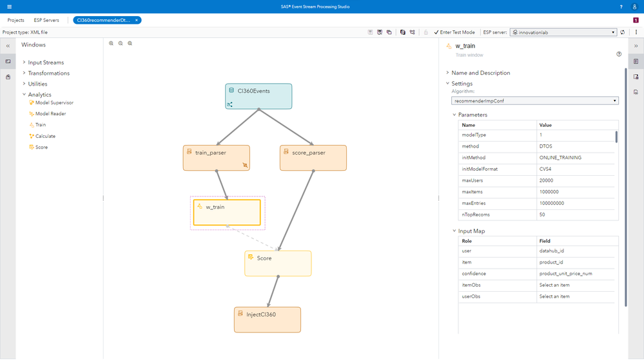
Task: Edit the maxUsers value 20000
Action: coord(576,180)
